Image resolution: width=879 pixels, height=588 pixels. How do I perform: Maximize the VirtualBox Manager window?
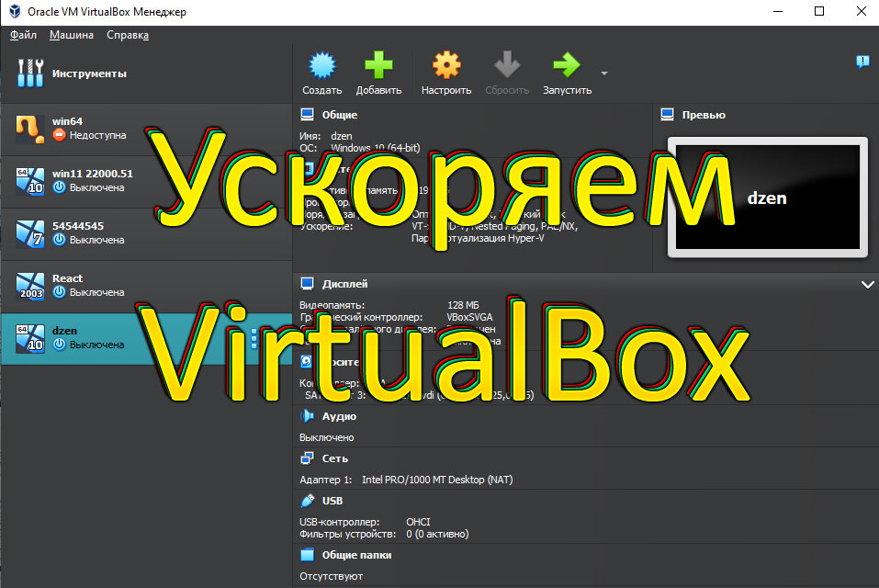(x=819, y=11)
